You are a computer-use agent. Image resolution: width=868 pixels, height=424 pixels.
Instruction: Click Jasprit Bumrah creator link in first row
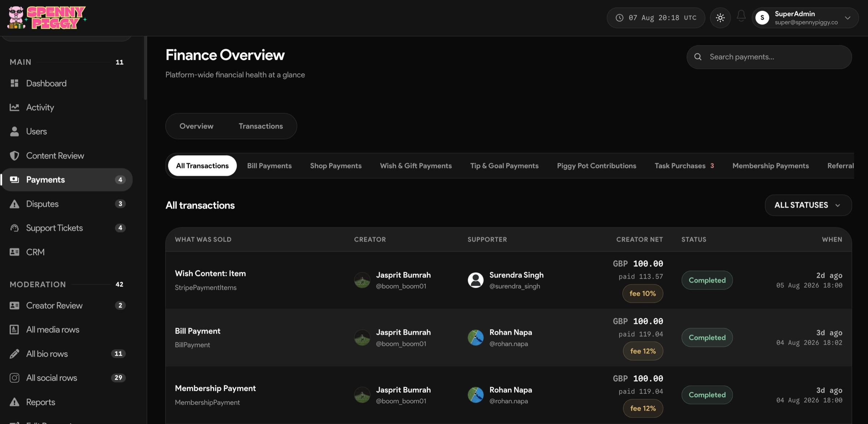pos(403,275)
